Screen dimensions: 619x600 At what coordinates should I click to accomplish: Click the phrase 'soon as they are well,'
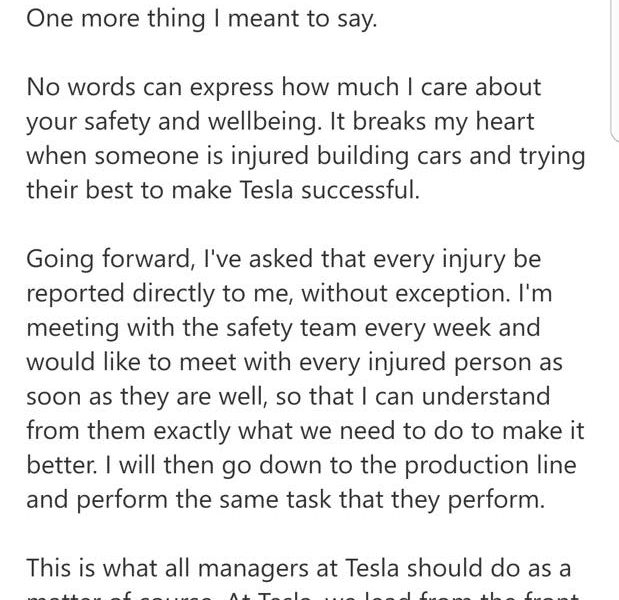point(147,397)
